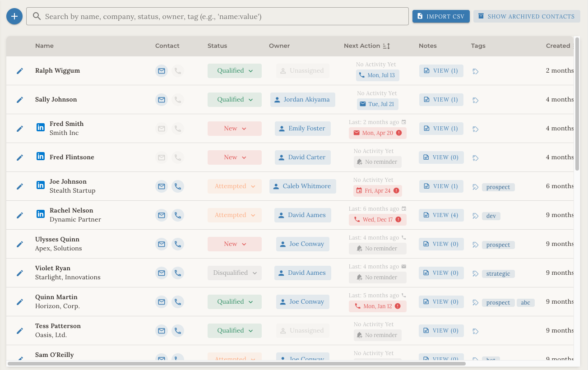Click the Status column header
Image resolution: width=588 pixels, height=370 pixels.
(x=217, y=46)
